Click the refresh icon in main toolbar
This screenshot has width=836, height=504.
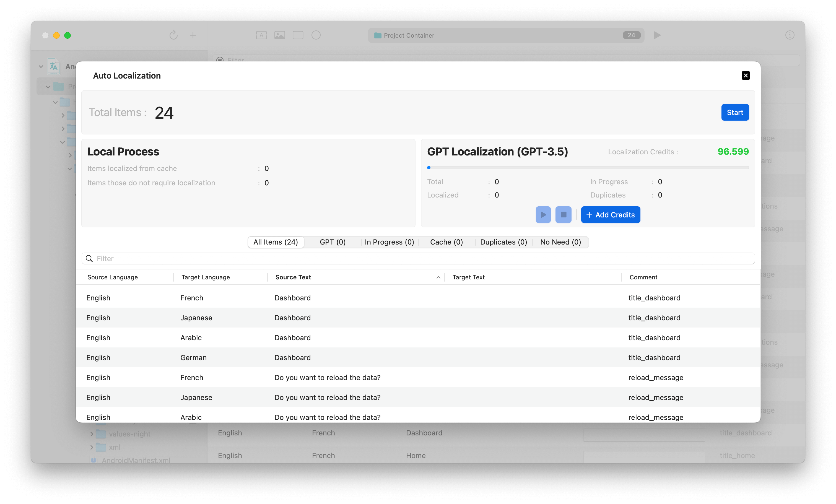pos(173,35)
